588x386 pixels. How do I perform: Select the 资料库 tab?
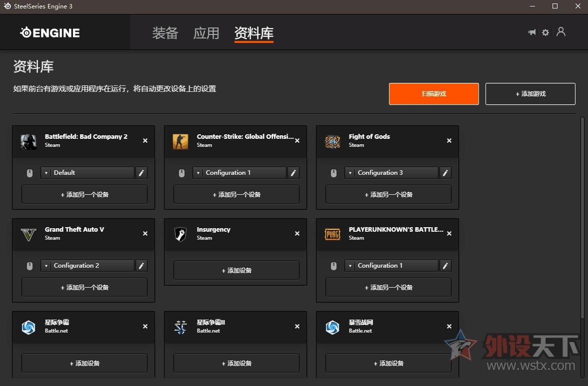pyautogui.click(x=254, y=33)
